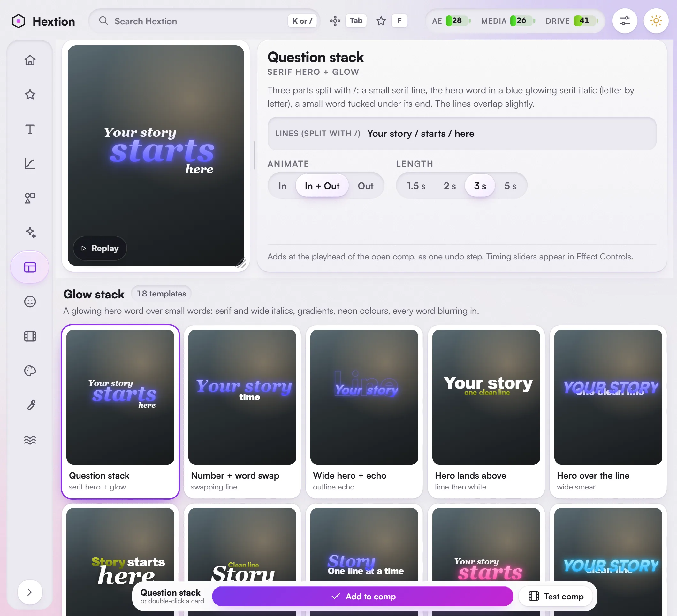The height and width of the screenshot is (616, 677).
Task: Edit the Lines split text field
Action: point(462,134)
